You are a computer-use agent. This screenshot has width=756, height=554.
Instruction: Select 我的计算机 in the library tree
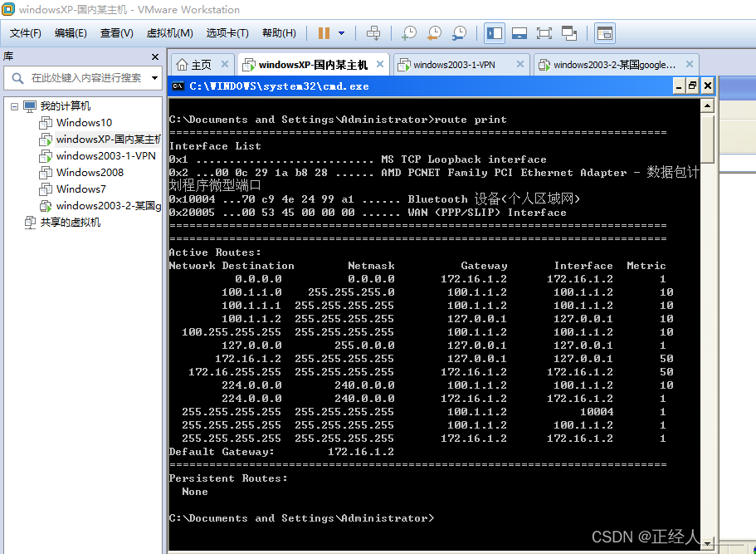coord(65,106)
